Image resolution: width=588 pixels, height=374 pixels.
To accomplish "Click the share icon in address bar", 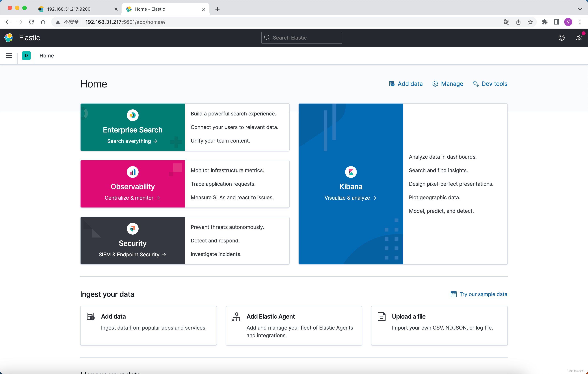I will (x=518, y=22).
